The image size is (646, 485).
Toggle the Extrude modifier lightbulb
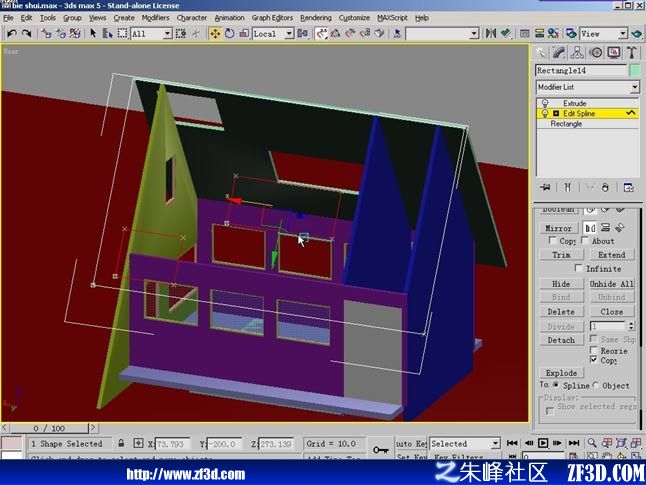coord(545,103)
